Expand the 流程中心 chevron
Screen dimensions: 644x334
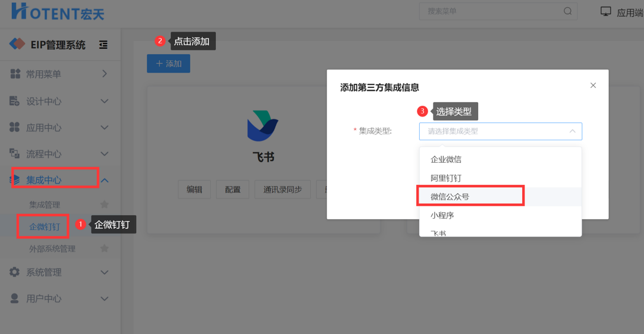[x=105, y=154]
